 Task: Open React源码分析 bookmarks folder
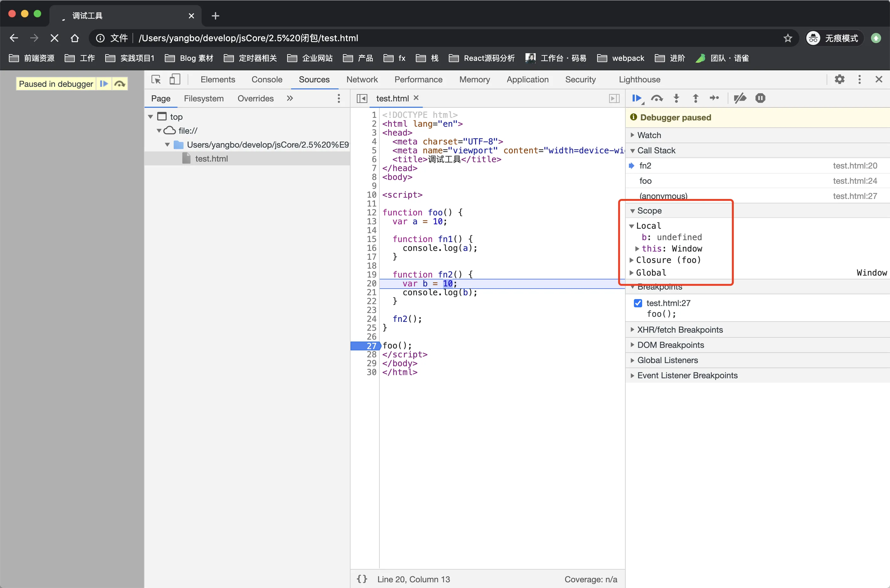[x=481, y=58]
